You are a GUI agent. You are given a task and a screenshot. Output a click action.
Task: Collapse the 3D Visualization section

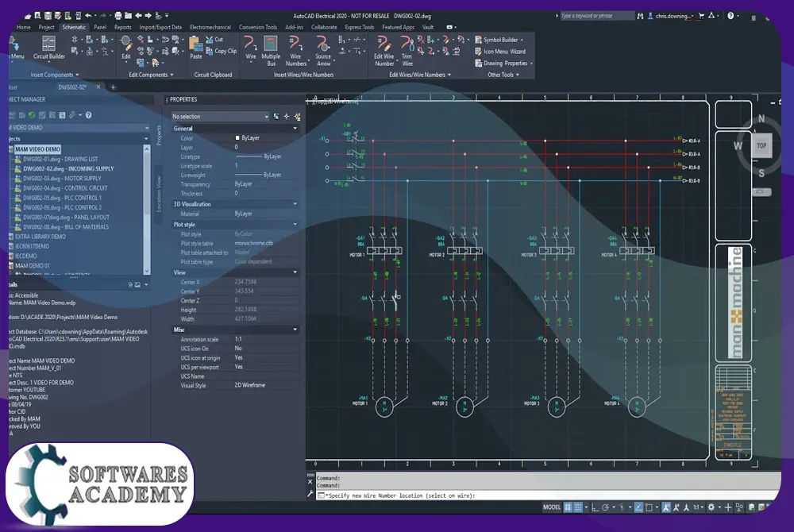point(295,204)
